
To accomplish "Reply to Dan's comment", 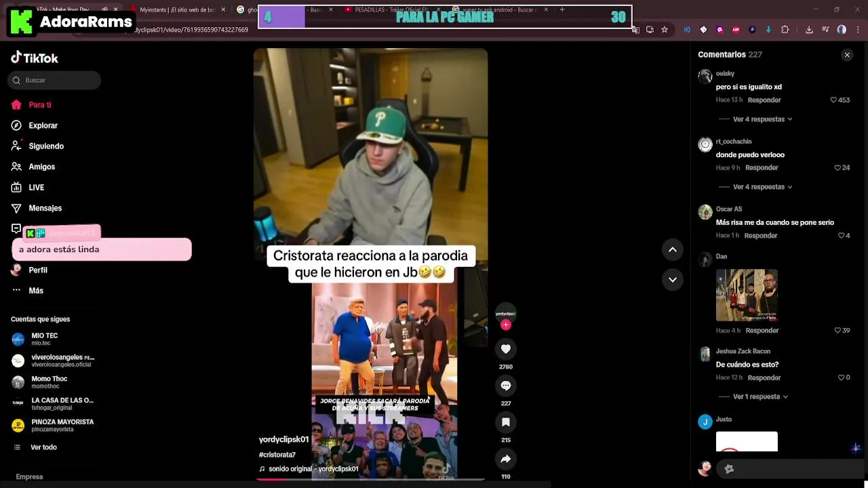I will 762,331.
